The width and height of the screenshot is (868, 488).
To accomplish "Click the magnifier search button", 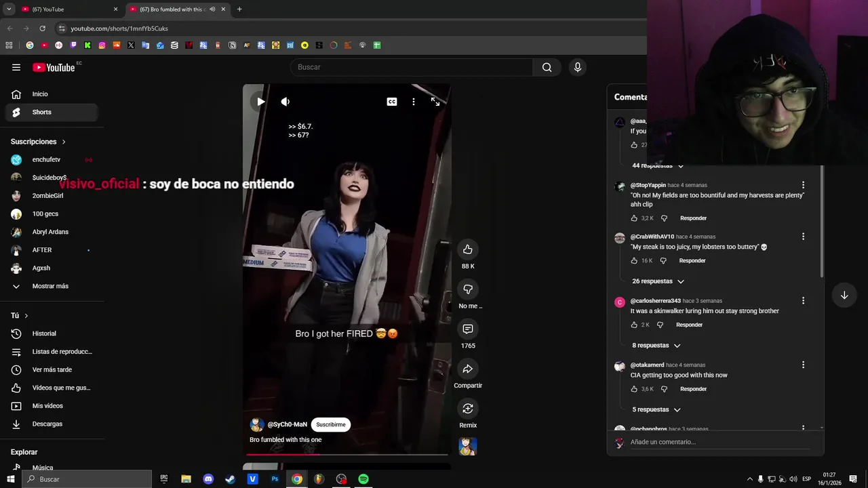I will 547,67.
